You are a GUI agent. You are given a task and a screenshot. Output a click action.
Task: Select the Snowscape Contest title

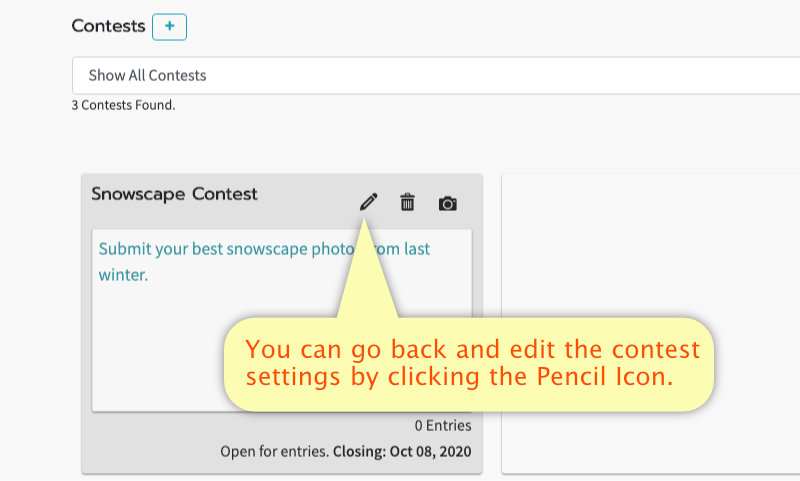pyautogui.click(x=174, y=194)
